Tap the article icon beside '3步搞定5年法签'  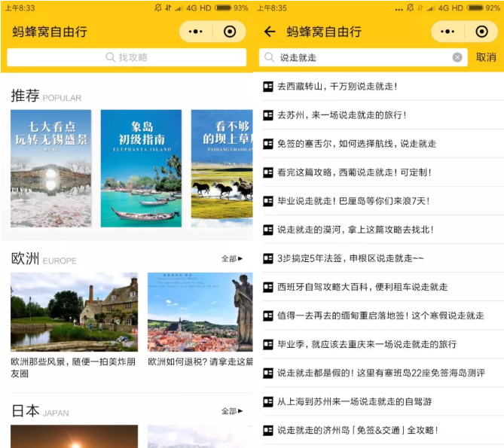click(x=268, y=258)
